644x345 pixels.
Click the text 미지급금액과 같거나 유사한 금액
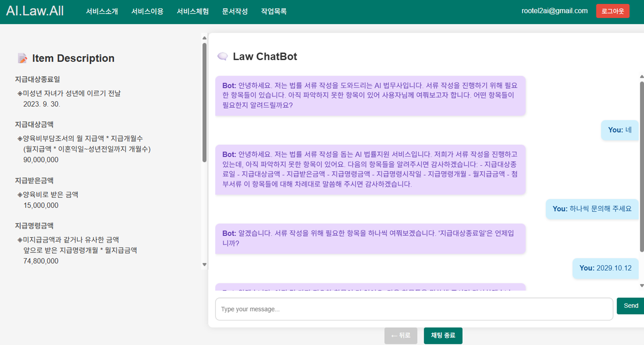71,239
